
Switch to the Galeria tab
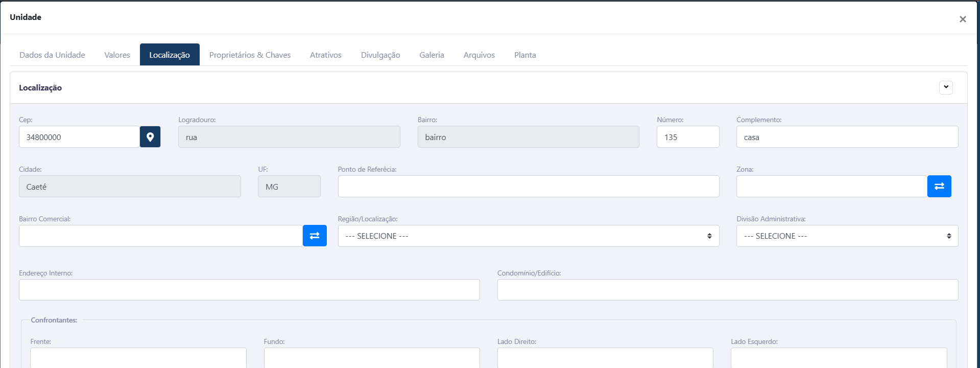(x=432, y=55)
